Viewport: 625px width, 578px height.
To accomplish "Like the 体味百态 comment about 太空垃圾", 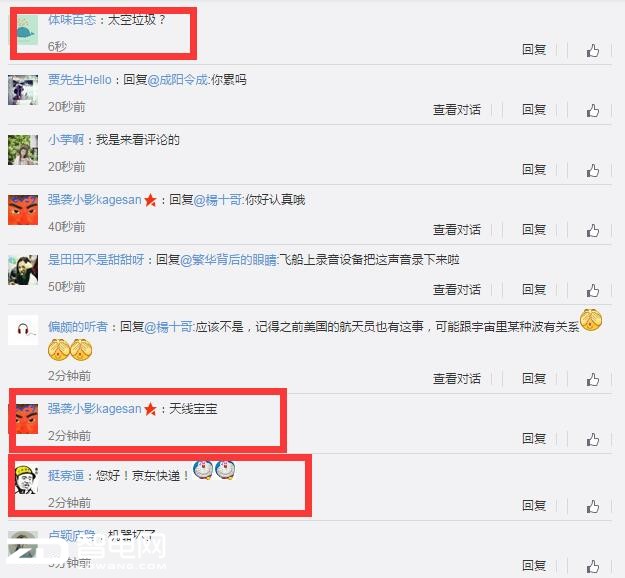I will [x=593, y=51].
